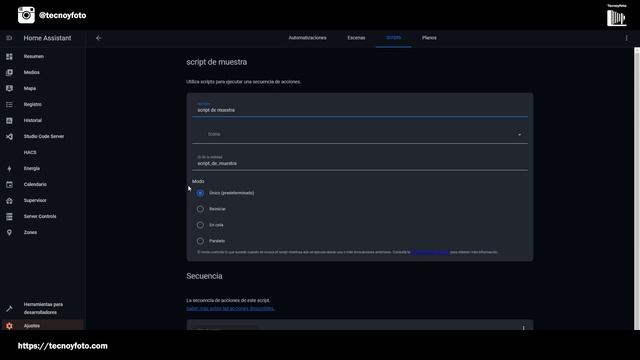Screen dimensions: 640x360
Task: Edit the script name field
Action: (360, 108)
